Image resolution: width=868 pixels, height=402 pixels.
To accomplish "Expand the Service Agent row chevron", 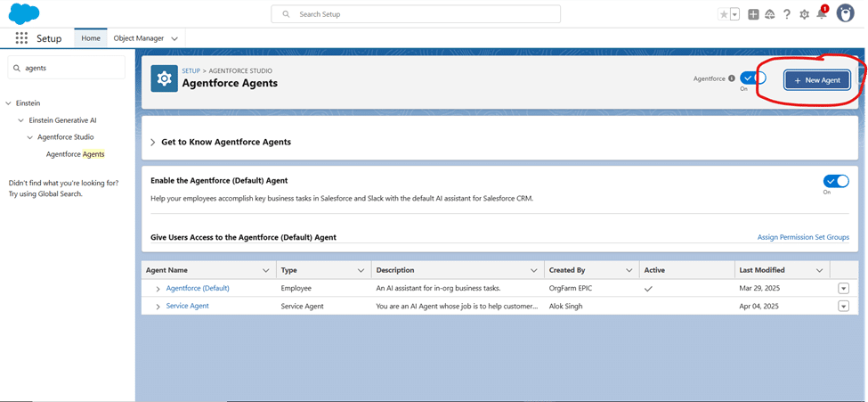I will 158,307.
